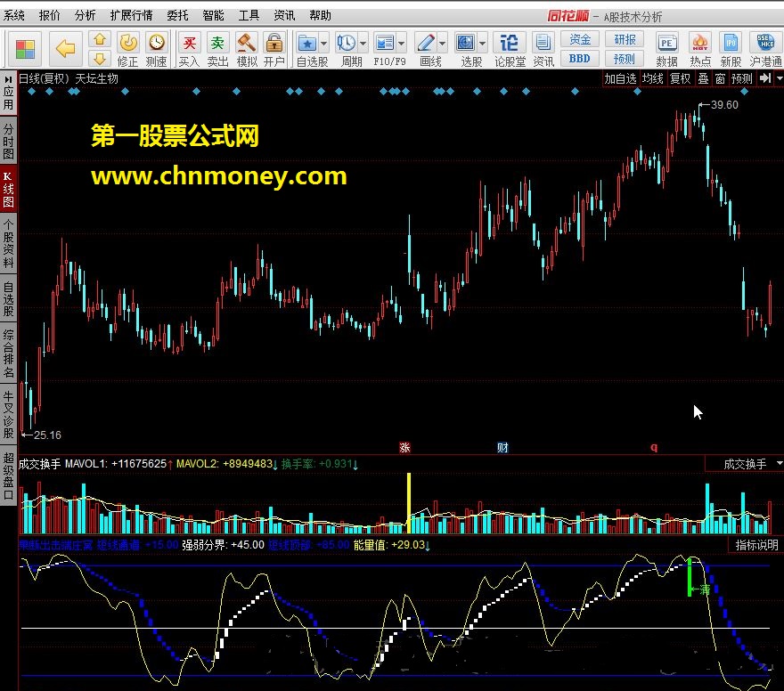Click the jump-to-end arrow icon in chart header
784x691 pixels.
(x=765, y=78)
